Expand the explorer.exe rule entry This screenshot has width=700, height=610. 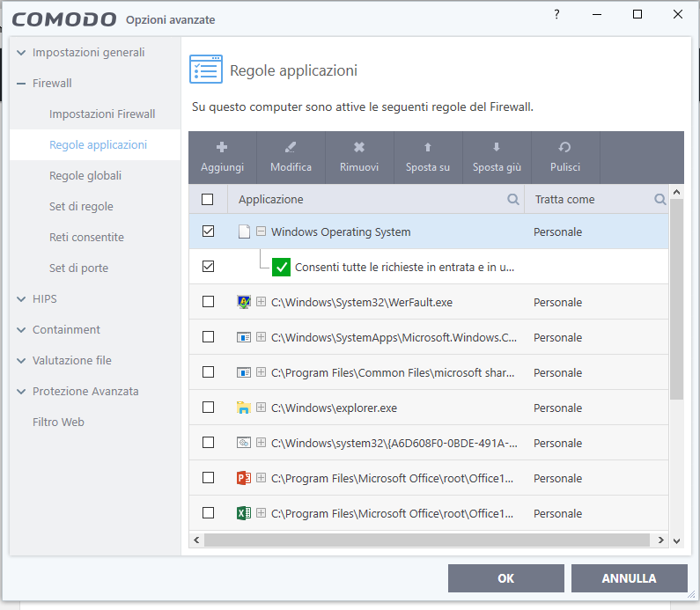click(x=261, y=408)
